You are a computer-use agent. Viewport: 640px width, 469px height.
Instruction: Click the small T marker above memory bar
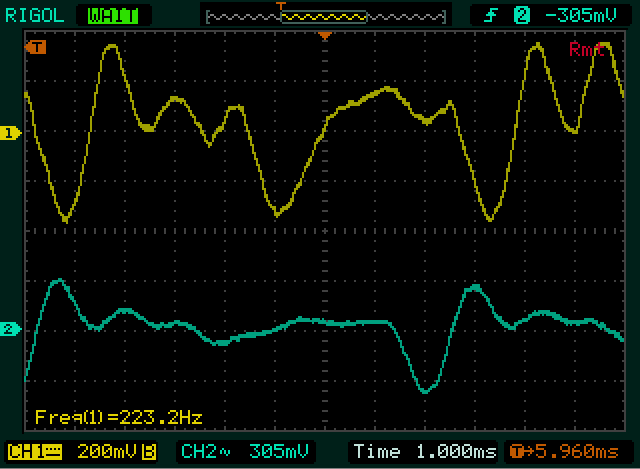point(281,6)
